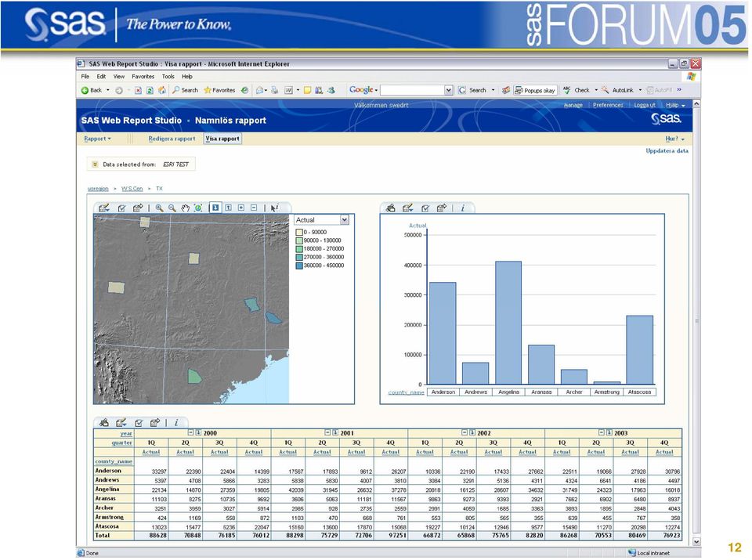Collapse the 2002 year column group
Image resolution: width=752 pixels, height=560 pixels.
click(x=465, y=432)
